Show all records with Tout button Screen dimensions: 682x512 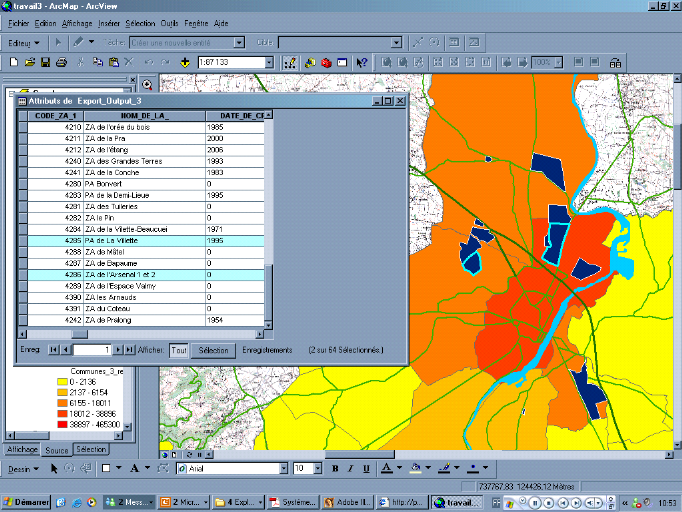(178, 350)
